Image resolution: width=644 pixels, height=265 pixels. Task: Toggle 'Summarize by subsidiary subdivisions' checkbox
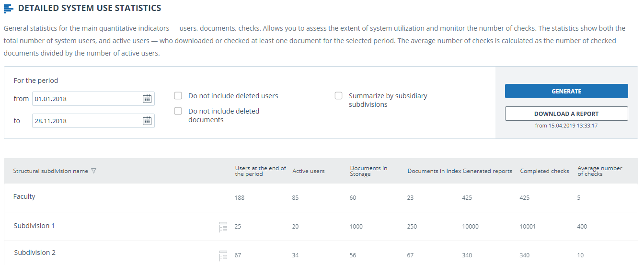pyautogui.click(x=339, y=96)
